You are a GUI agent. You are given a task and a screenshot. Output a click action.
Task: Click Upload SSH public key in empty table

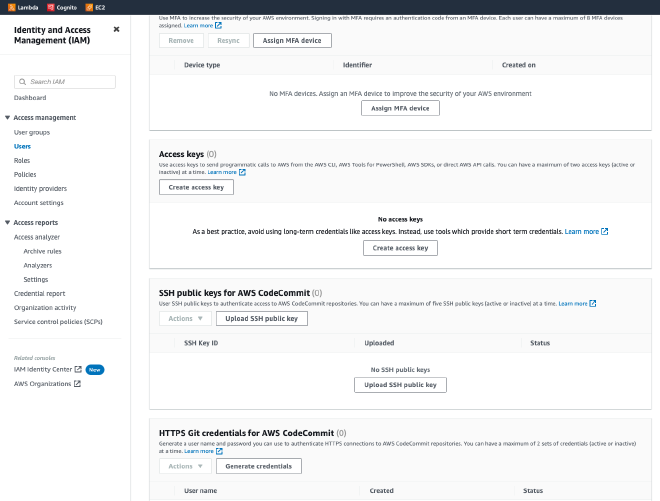pos(400,385)
